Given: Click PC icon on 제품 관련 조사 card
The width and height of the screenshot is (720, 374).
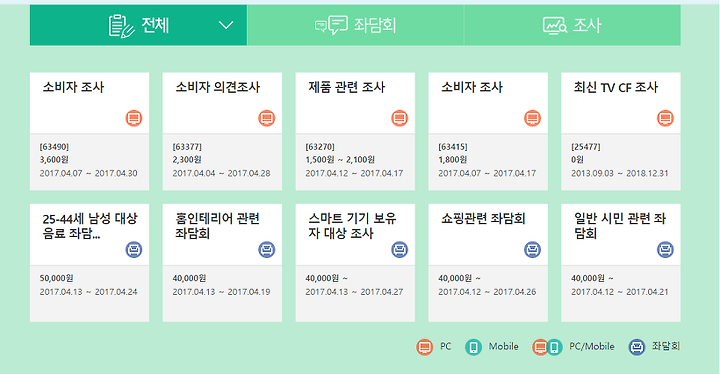Looking at the screenshot, I should point(399,118).
